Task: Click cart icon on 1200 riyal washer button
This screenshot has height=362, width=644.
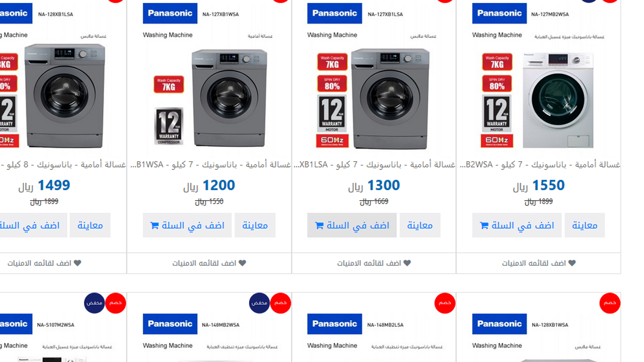Action: point(154,226)
